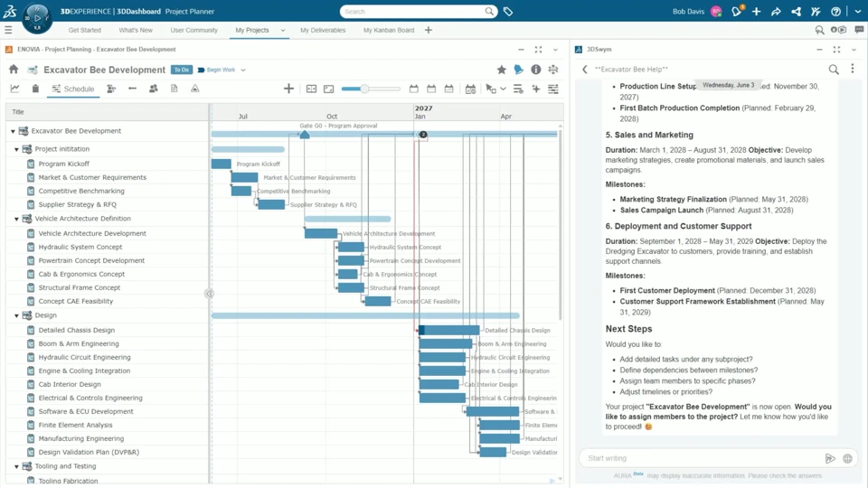This screenshot has height=488, width=868.
Task: Open the Begin Work state dropdown
Action: tap(243, 70)
